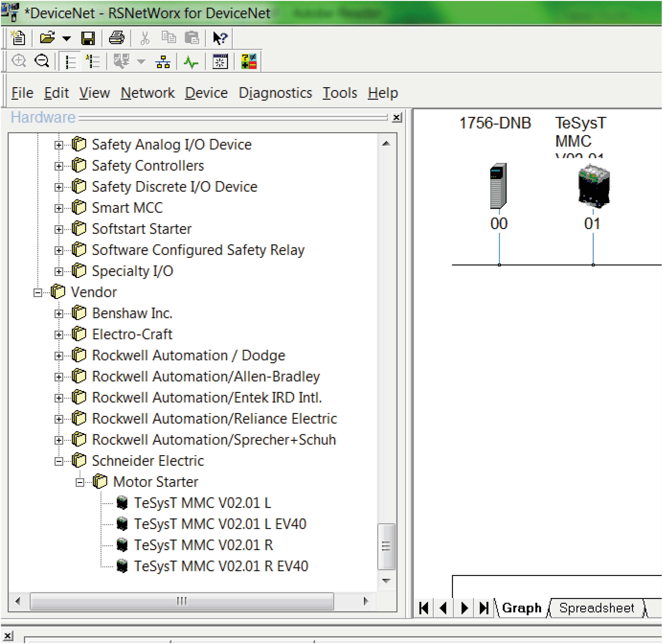Screen dimensions: 663x644
Task: Select Rockwell Automation/Reliance Electric folder
Action: coord(214,419)
